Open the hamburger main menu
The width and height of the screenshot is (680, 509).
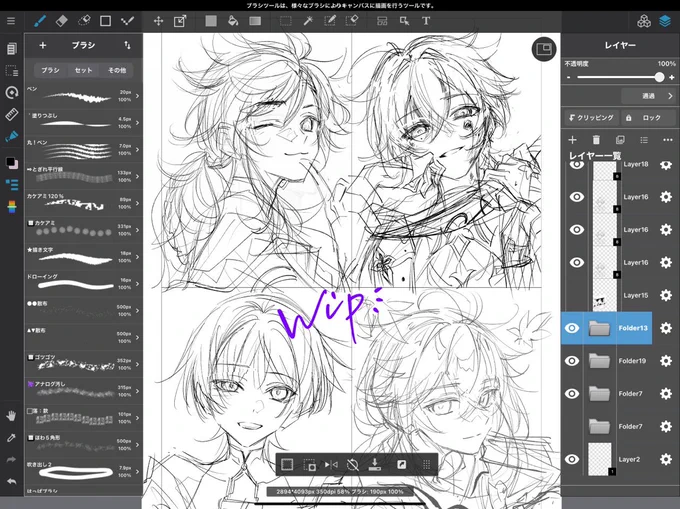(x=11, y=21)
